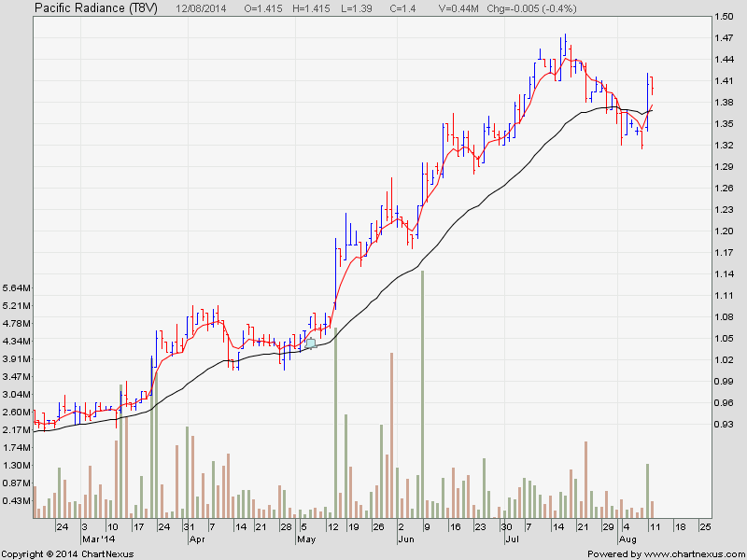The width and height of the screenshot is (747, 560).
Task: Click the Copyright © 2014 ChartNexus text
Action: [x=68, y=554]
